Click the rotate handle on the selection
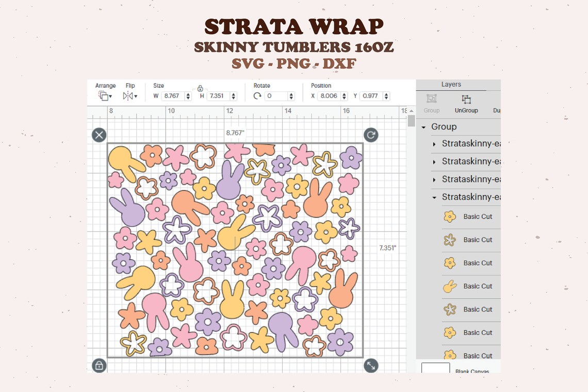This screenshot has height=392, width=588. pyautogui.click(x=371, y=135)
